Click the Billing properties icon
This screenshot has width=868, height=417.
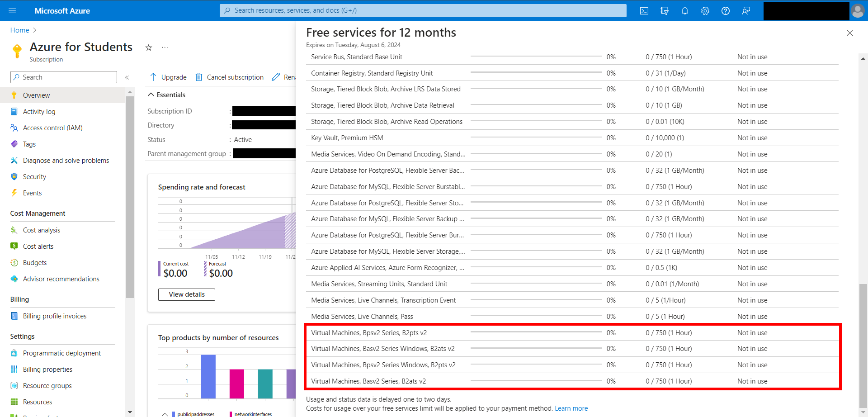point(14,370)
